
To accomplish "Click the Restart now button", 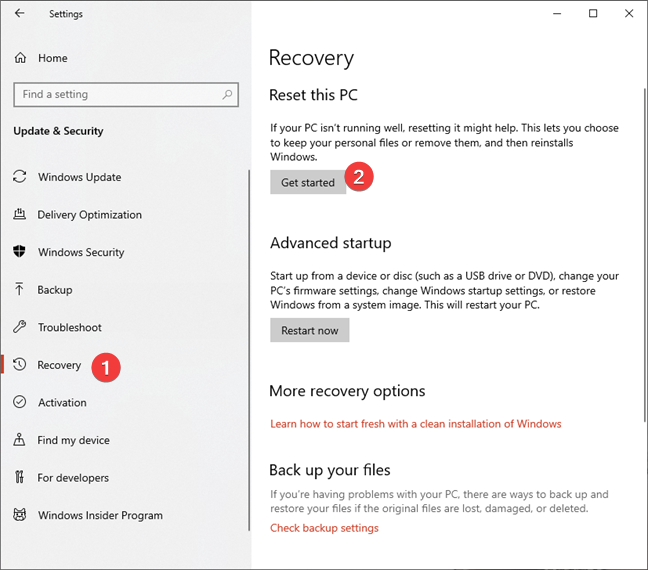I will click(310, 330).
